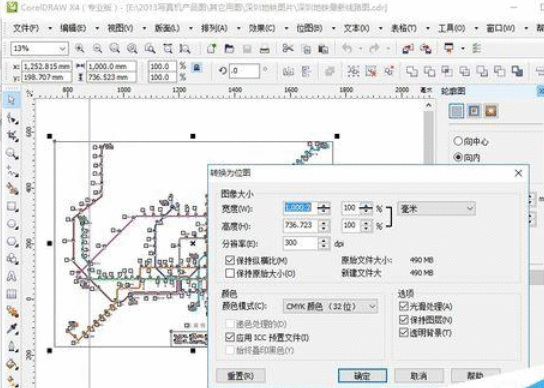Click the Weld shapes icon in property bar

[x=412, y=71]
